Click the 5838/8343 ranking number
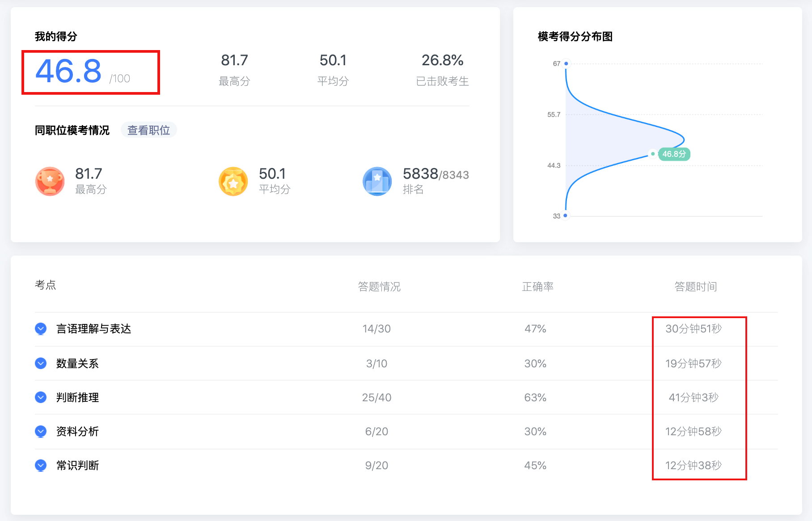The height and width of the screenshot is (521, 812). (x=436, y=174)
